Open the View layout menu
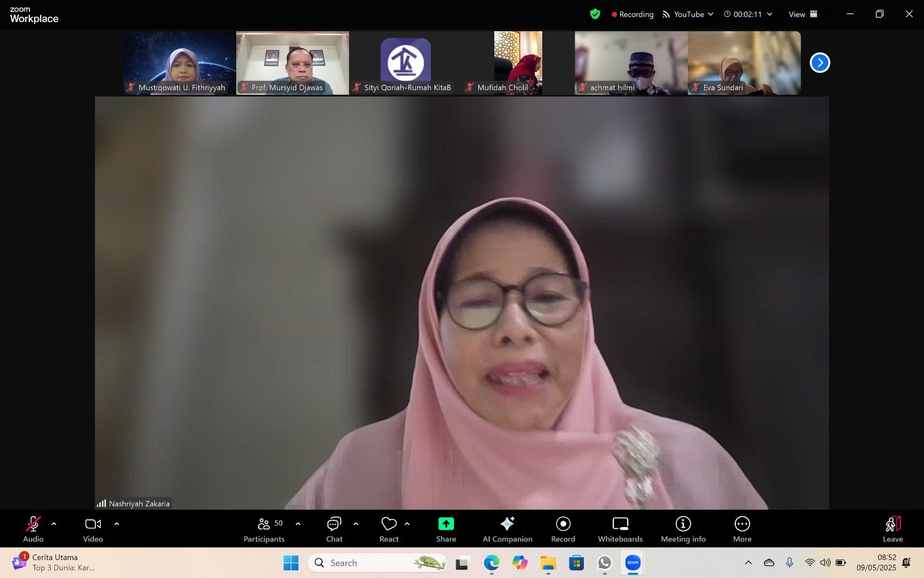 tap(803, 14)
